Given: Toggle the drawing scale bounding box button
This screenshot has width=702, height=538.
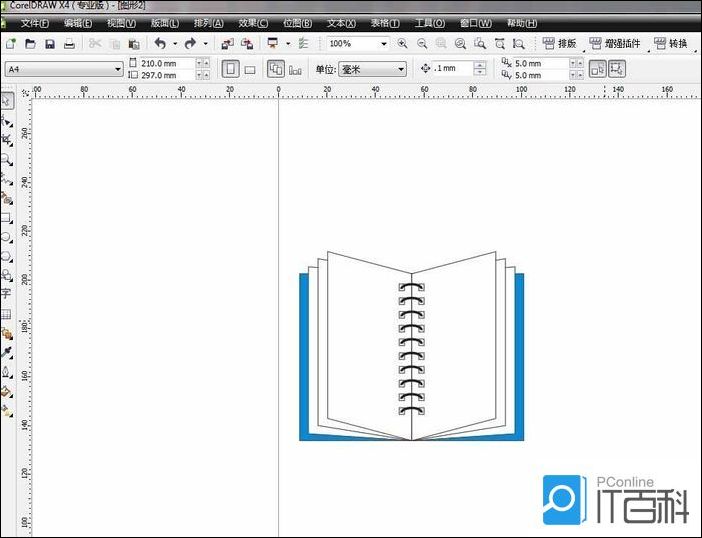Looking at the screenshot, I should [x=616, y=69].
